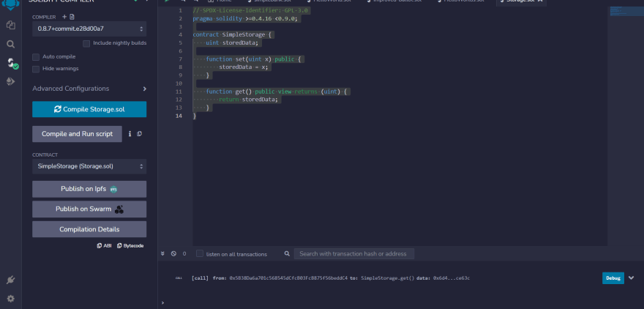This screenshot has width=644, height=309.
Task: Click the Swarm icon on the Publish button
Action: (119, 209)
